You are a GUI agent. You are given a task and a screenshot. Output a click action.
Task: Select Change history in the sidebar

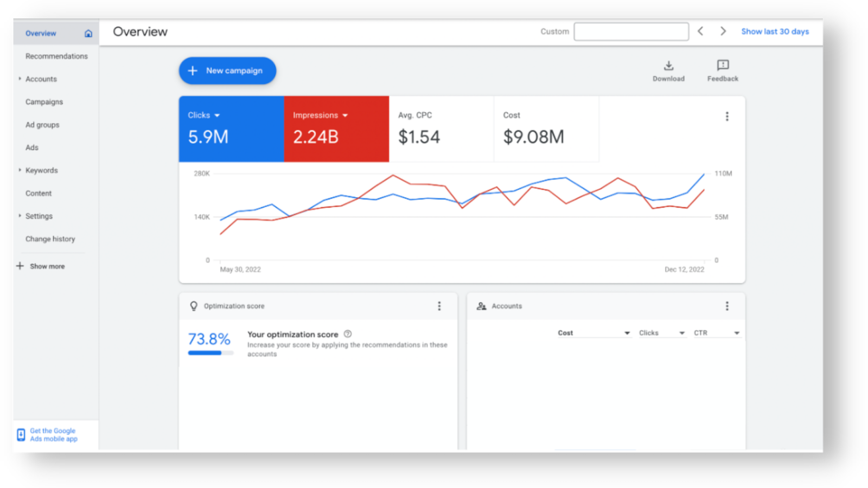point(50,239)
